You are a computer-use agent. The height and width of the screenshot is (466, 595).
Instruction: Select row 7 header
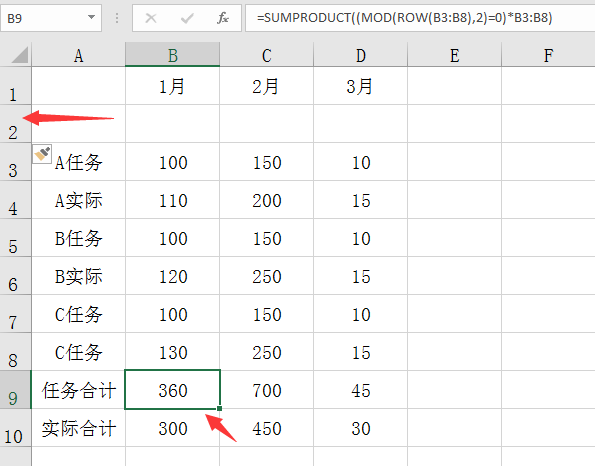pos(16,313)
